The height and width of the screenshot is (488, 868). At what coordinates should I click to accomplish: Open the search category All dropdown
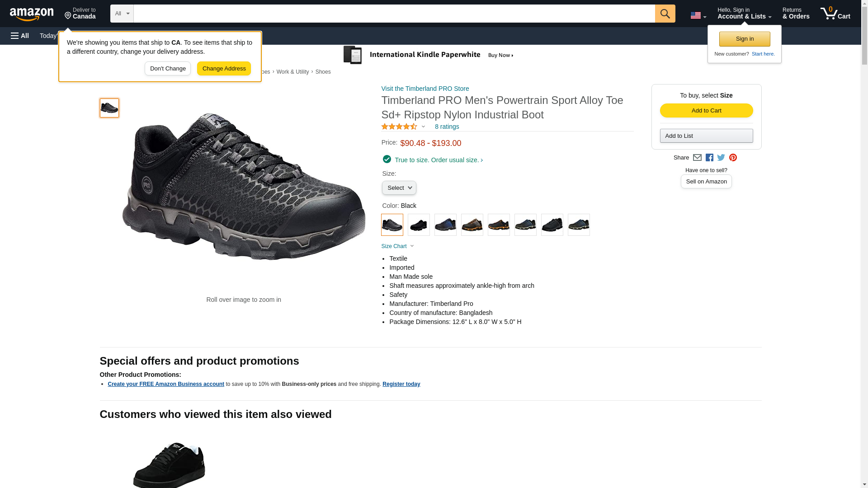(x=122, y=14)
